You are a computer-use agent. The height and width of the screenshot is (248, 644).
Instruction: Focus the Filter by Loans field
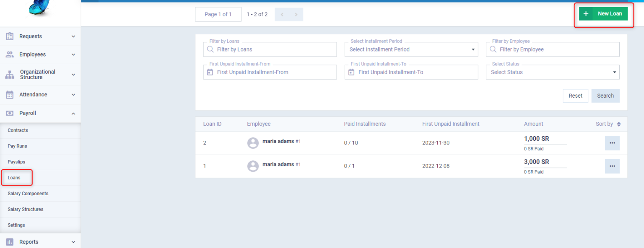point(270,49)
